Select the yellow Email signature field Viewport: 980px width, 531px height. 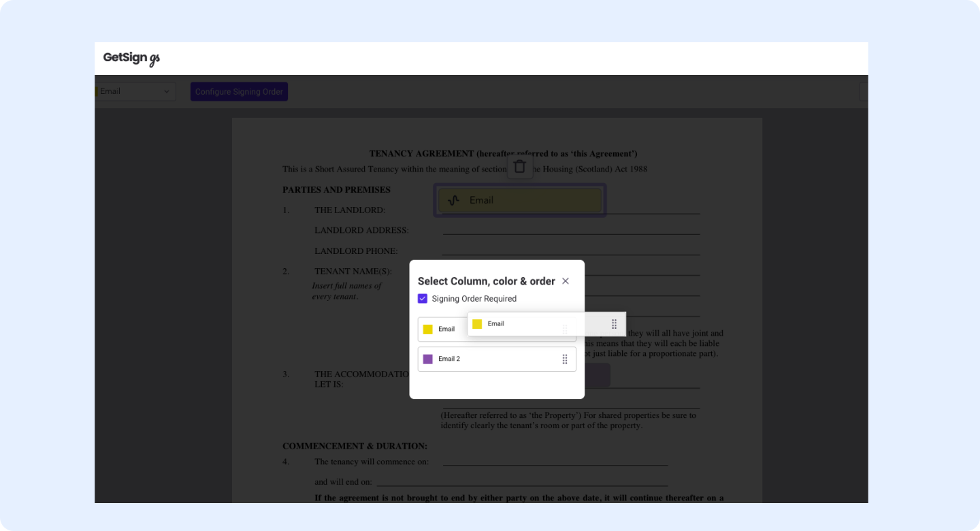520,200
